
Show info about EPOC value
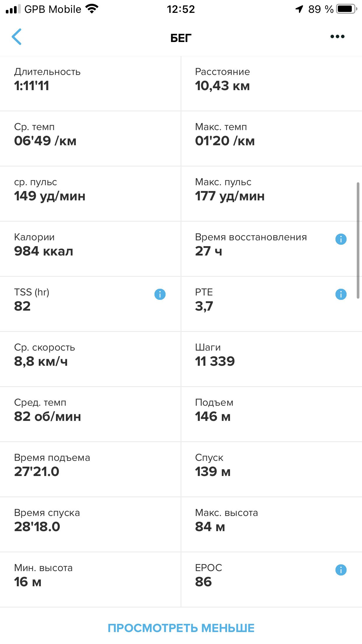pos(341,570)
